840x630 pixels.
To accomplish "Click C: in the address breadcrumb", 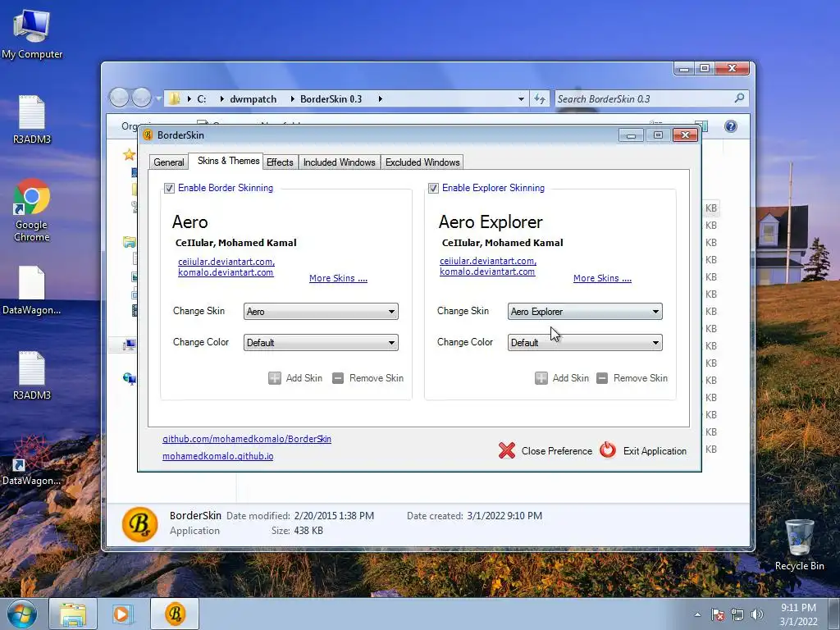I will coord(202,99).
